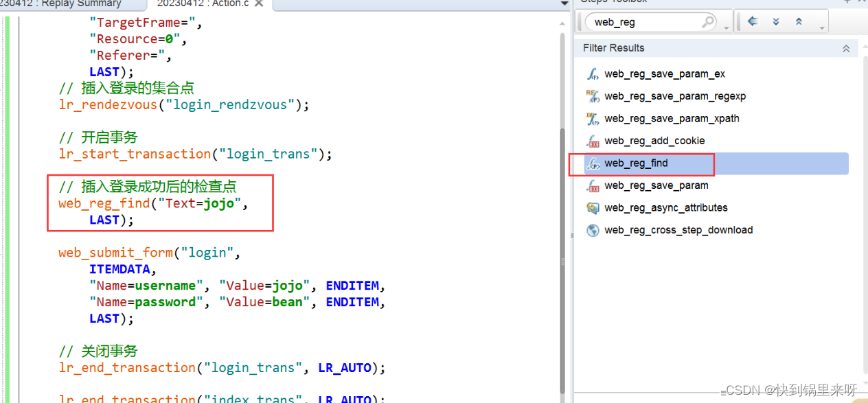Collapse the Filter Results section
This screenshot has width=868, height=403.
[846, 49]
